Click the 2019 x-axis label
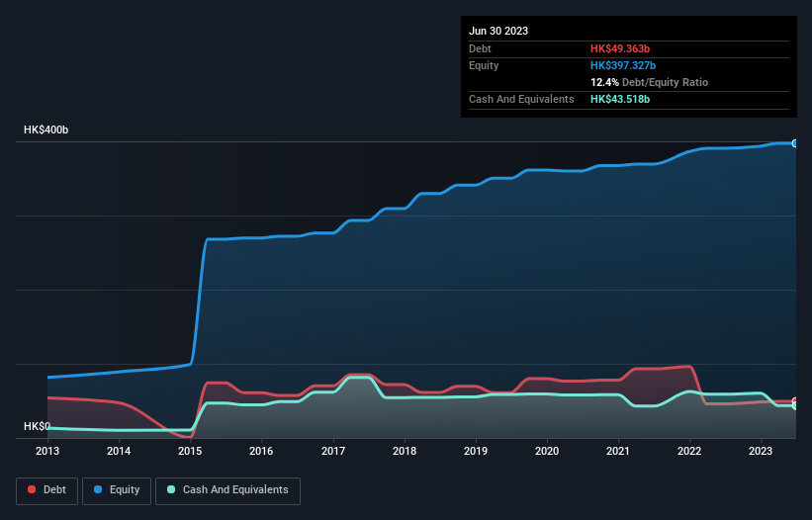The width and height of the screenshot is (812, 520). pos(476,451)
